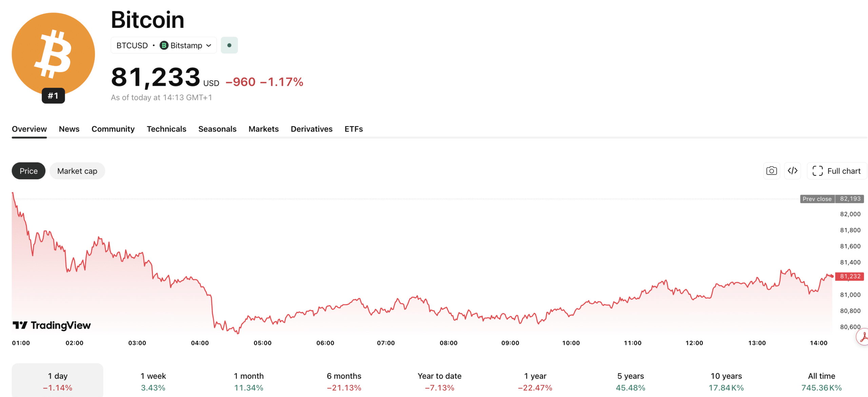
Task: Choose the All time range
Action: click(822, 381)
